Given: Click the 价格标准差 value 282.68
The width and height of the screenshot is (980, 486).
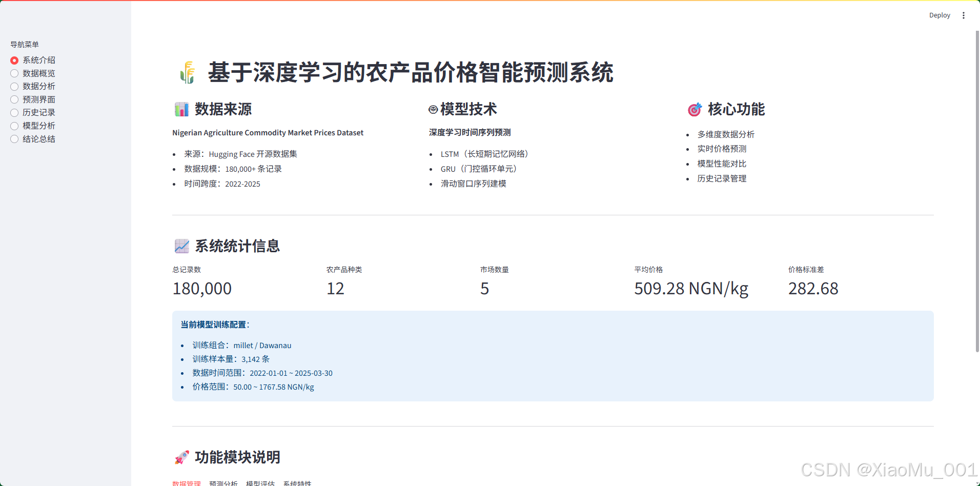Looking at the screenshot, I should pos(813,289).
